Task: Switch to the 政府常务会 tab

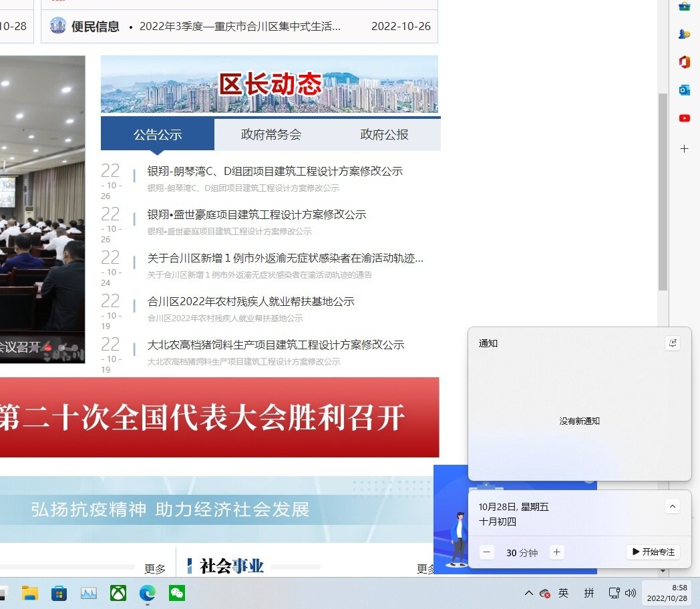Action: (270, 134)
